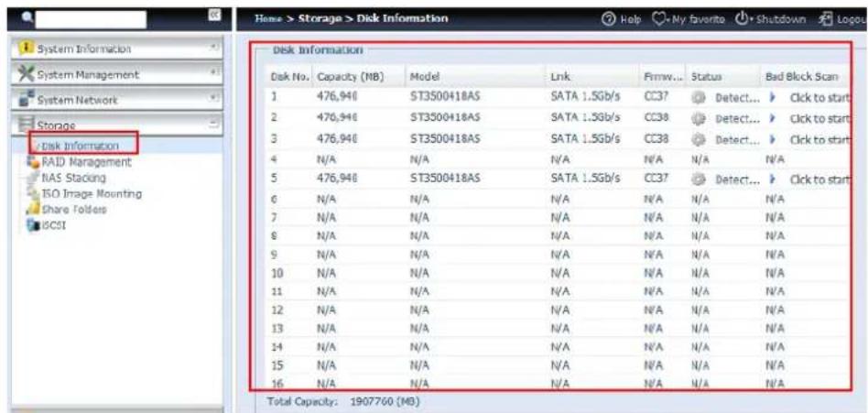Click the System Management tools icon
Screen dimensions: 868x413
pyautogui.click(x=25, y=75)
